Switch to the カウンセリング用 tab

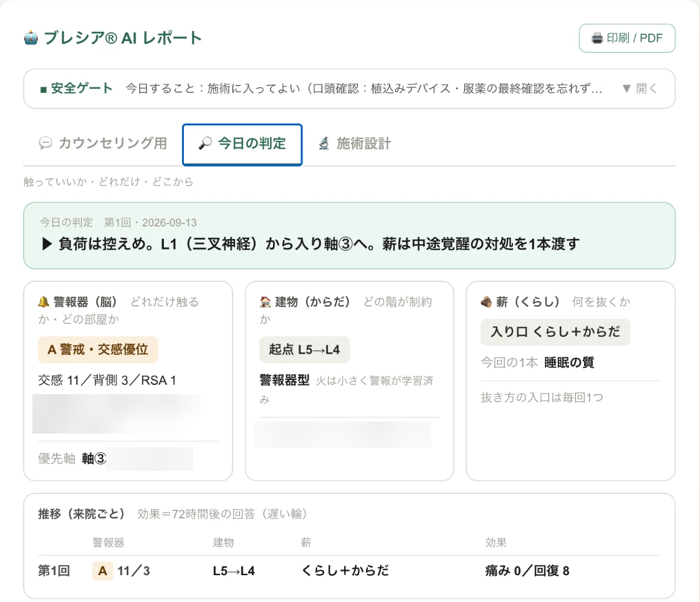pyautogui.click(x=103, y=143)
